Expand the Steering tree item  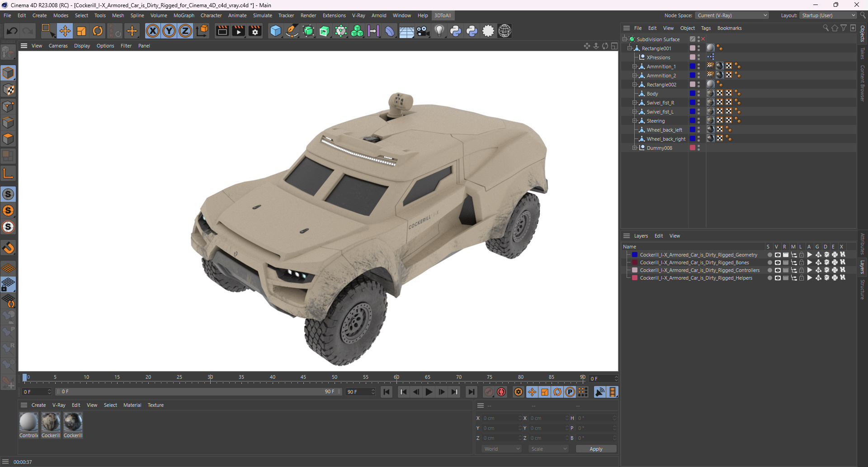click(635, 121)
